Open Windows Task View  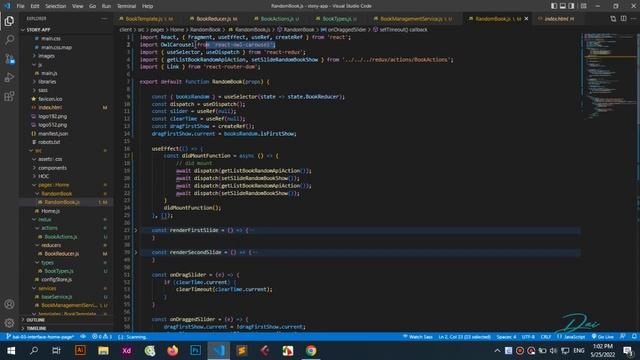click(56, 351)
